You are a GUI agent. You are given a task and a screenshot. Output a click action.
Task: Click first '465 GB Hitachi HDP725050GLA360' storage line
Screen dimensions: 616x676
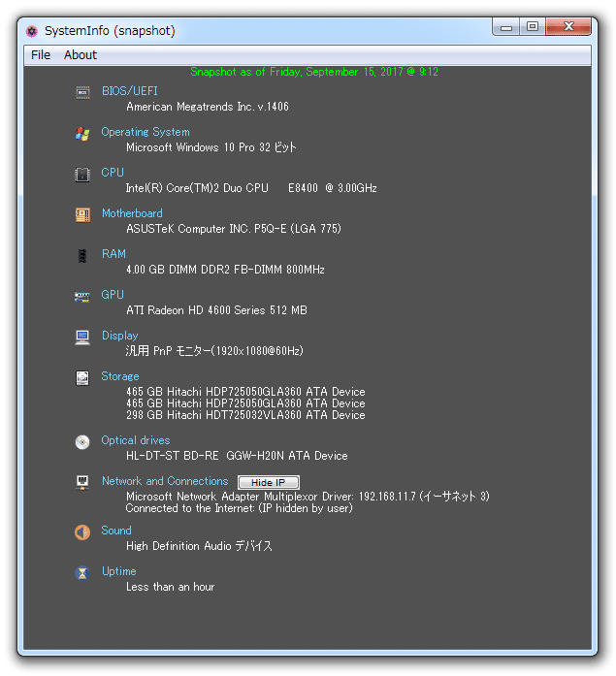tap(245, 392)
